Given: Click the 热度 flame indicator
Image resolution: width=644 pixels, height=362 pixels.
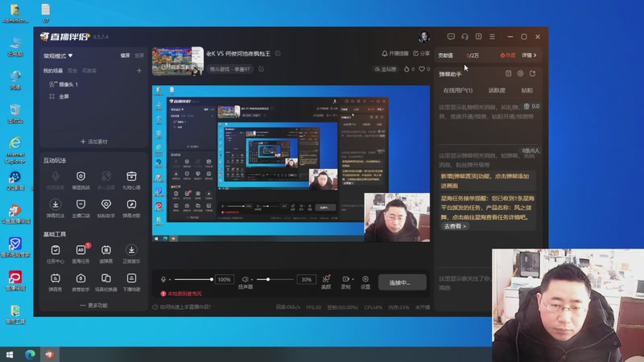Looking at the screenshot, I should [x=508, y=55].
